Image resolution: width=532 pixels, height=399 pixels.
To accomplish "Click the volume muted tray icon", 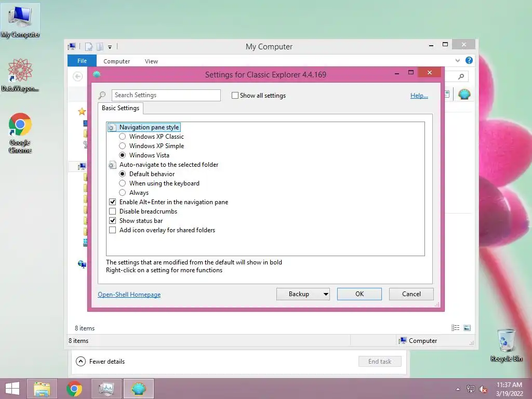I will [x=483, y=389].
